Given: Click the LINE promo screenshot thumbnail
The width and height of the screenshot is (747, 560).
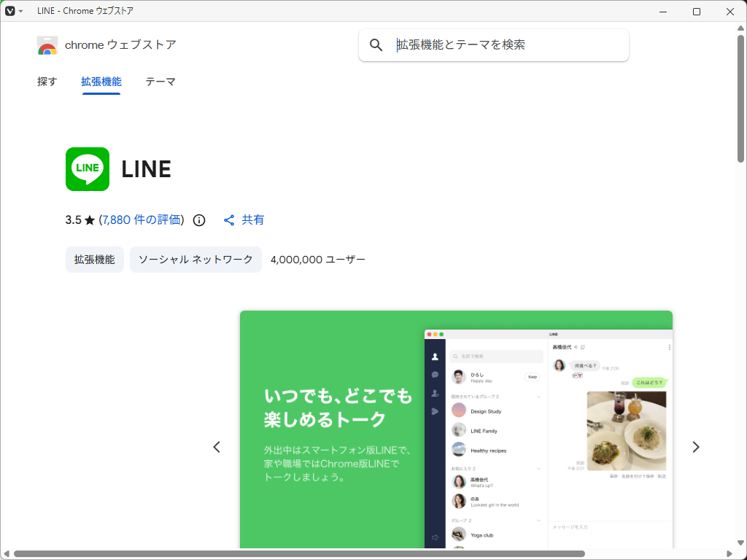Looking at the screenshot, I should [x=456, y=429].
